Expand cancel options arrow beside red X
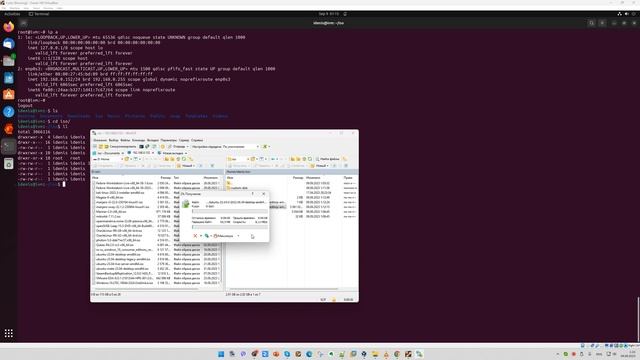The width and height of the screenshot is (640, 360). (200, 236)
